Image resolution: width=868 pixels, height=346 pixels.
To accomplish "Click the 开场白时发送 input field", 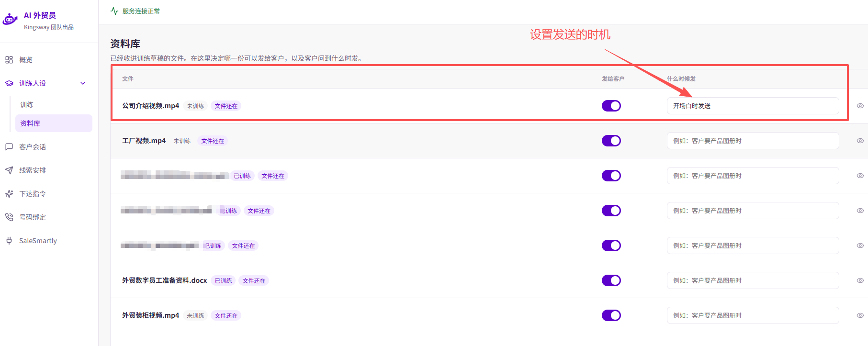I will pyautogui.click(x=753, y=106).
